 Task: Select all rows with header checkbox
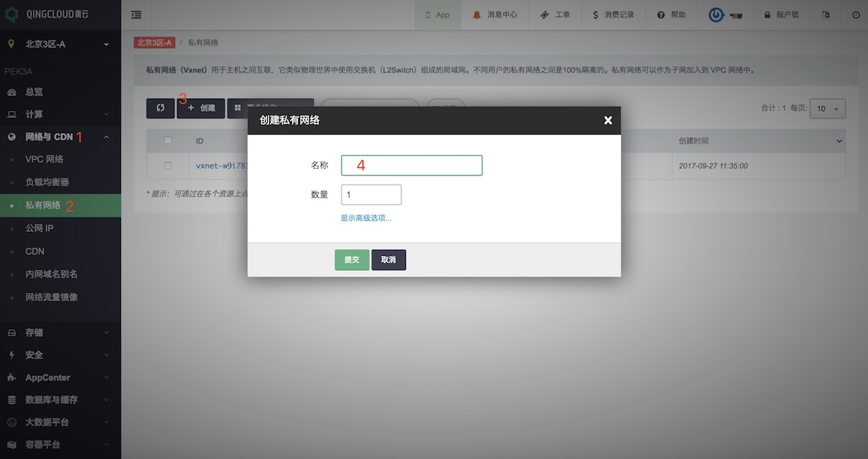168,141
